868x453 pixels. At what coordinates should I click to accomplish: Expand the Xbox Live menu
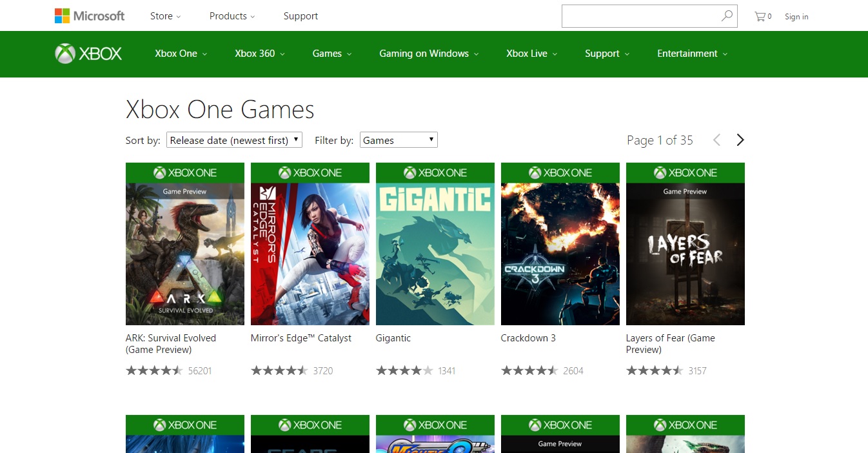point(532,54)
